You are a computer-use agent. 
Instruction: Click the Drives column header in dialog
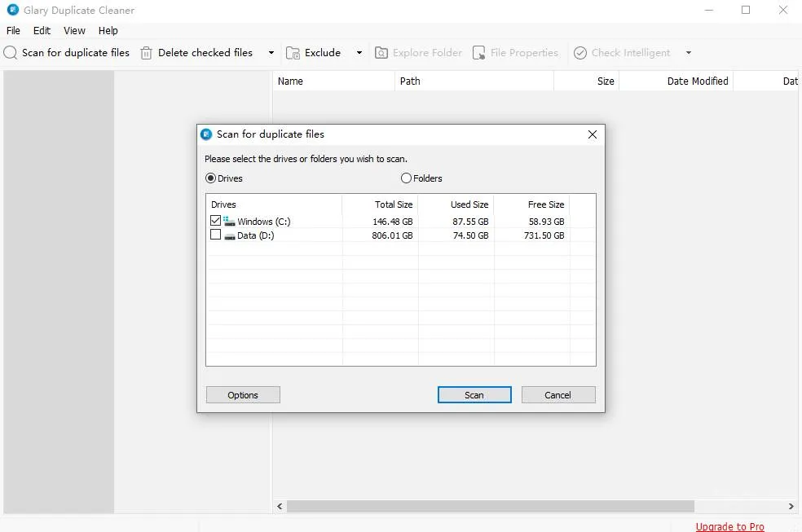274,204
